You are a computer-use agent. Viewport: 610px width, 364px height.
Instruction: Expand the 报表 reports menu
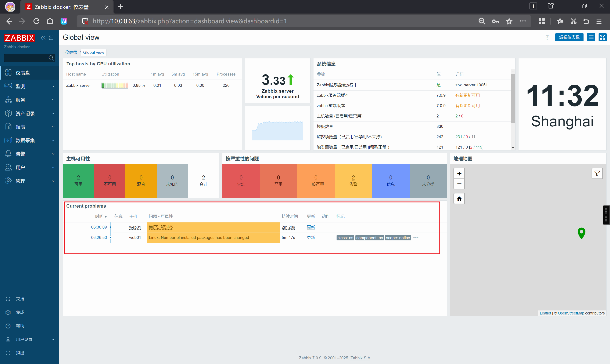tap(29, 127)
